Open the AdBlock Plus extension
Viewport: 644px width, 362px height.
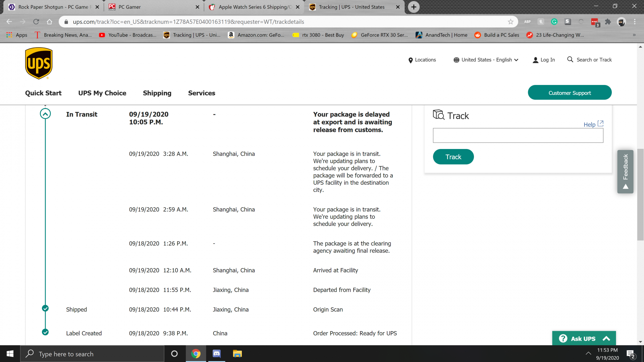click(527, 22)
